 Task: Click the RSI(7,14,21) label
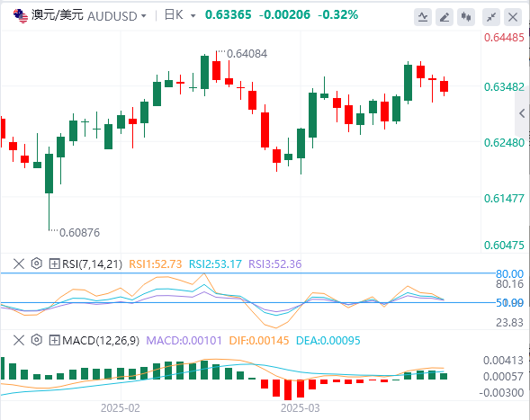tap(92, 264)
